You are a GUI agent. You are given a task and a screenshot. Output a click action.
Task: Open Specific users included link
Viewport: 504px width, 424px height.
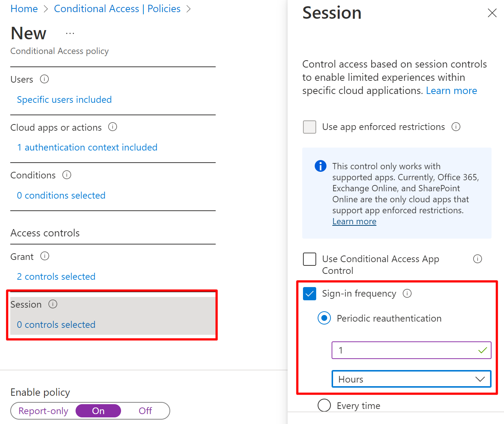click(64, 99)
